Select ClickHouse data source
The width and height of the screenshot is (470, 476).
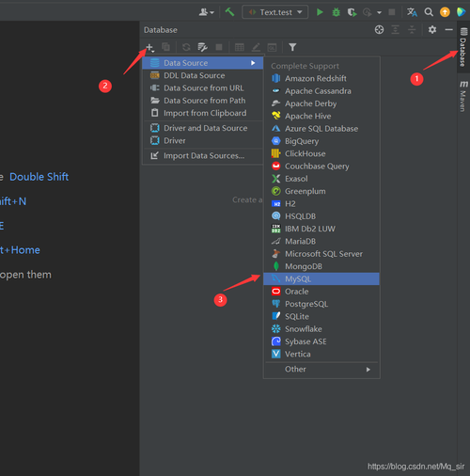tap(321, 153)
